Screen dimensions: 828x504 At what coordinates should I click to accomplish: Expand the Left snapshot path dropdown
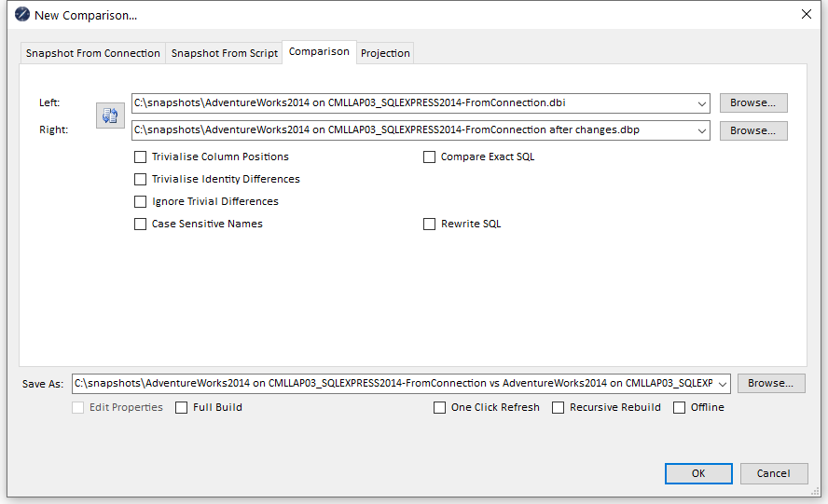[701, 103]
